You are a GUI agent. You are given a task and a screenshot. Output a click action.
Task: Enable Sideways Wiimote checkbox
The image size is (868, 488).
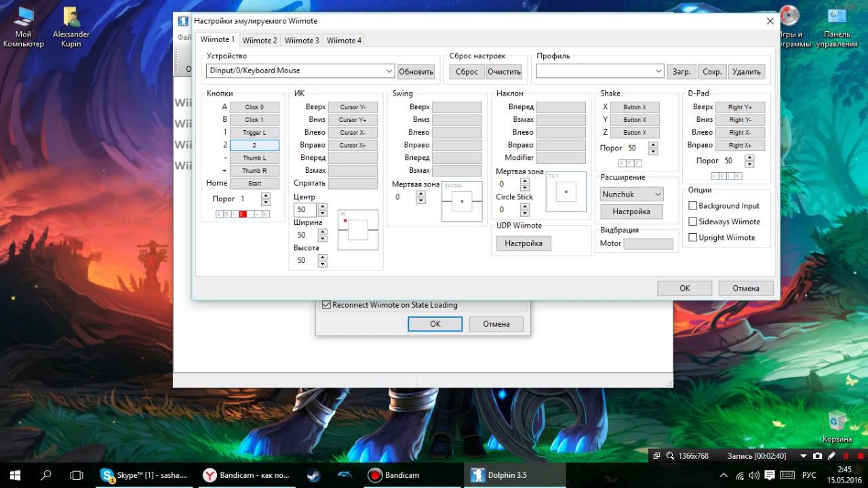[693, 222]
